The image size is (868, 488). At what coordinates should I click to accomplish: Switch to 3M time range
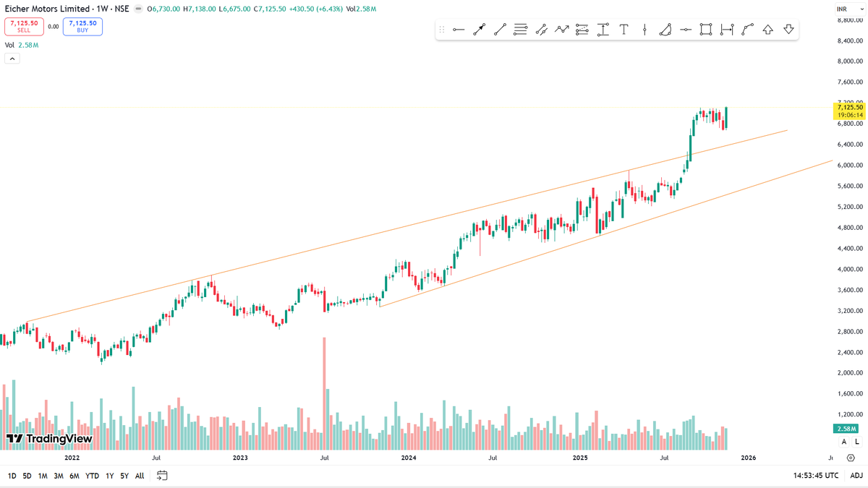click(59, 476)
